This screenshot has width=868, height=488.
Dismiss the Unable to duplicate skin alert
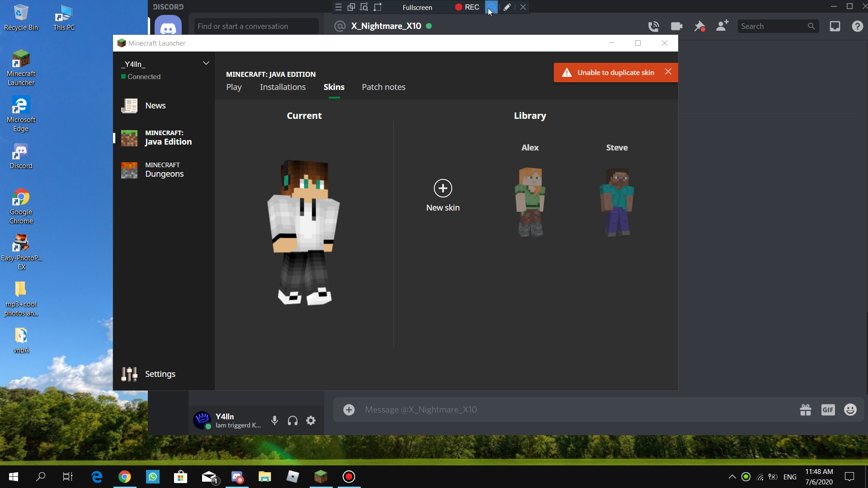click(668, 72)
